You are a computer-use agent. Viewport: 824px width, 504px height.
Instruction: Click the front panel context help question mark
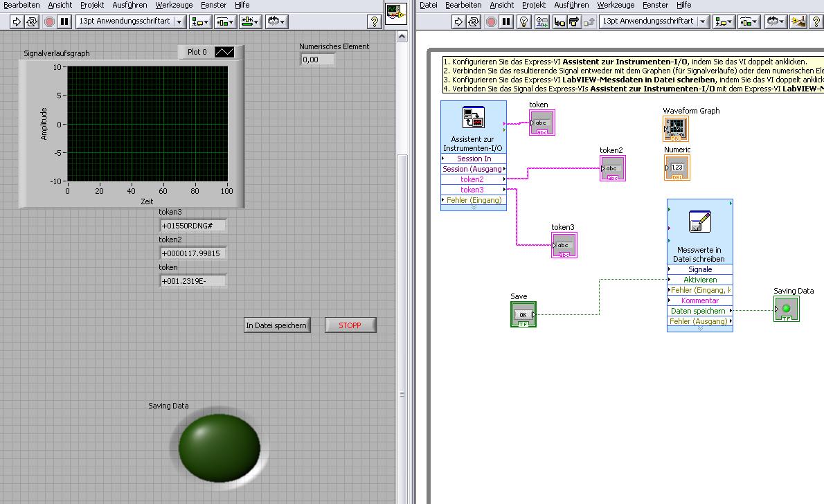click(x=375, y=21)
